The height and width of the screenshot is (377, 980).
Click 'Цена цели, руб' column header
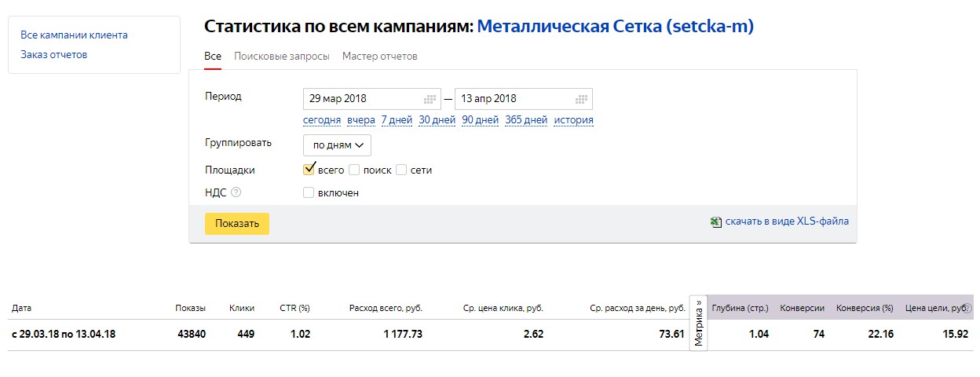coord(936,309)
